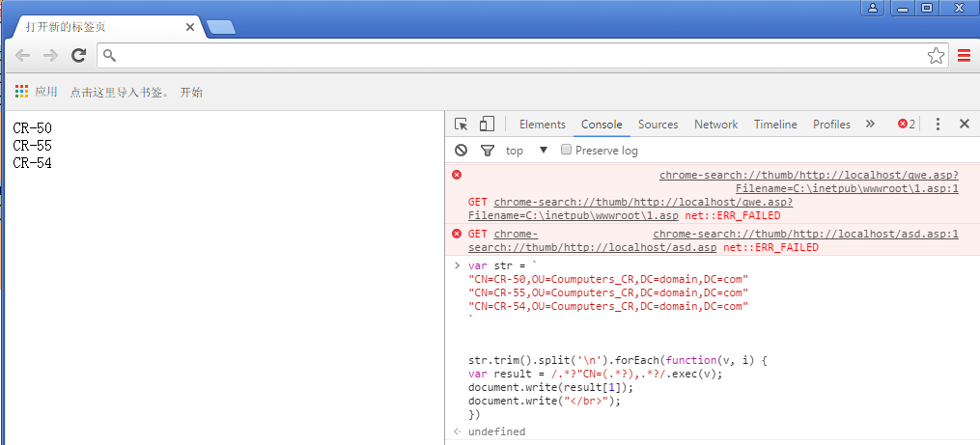Go to the Network tab
This screenshot has height=445, width=980.
[716, 124]
